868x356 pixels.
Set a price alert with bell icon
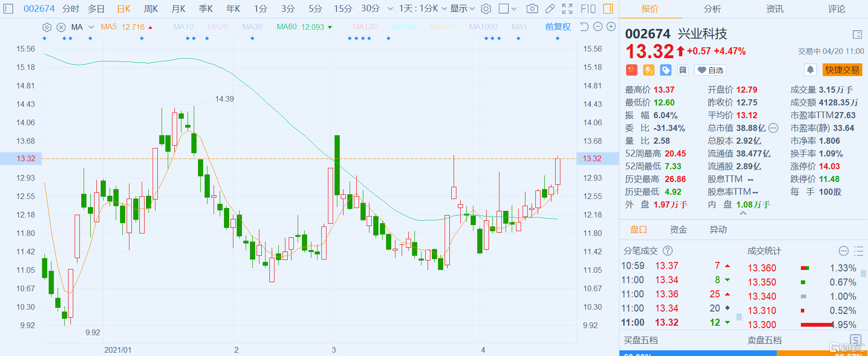tap(810, 70)
